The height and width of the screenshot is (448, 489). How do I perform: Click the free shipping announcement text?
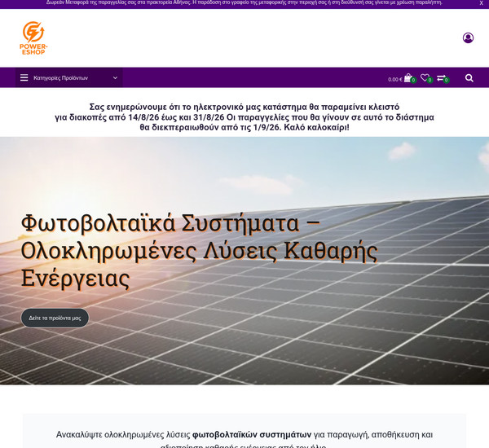click(x=244, y=2)
